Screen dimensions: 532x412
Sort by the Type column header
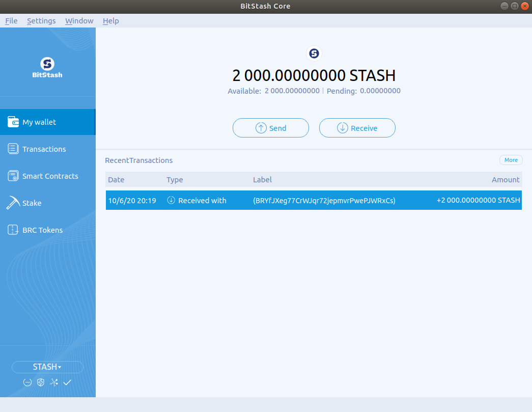point(175,180)
